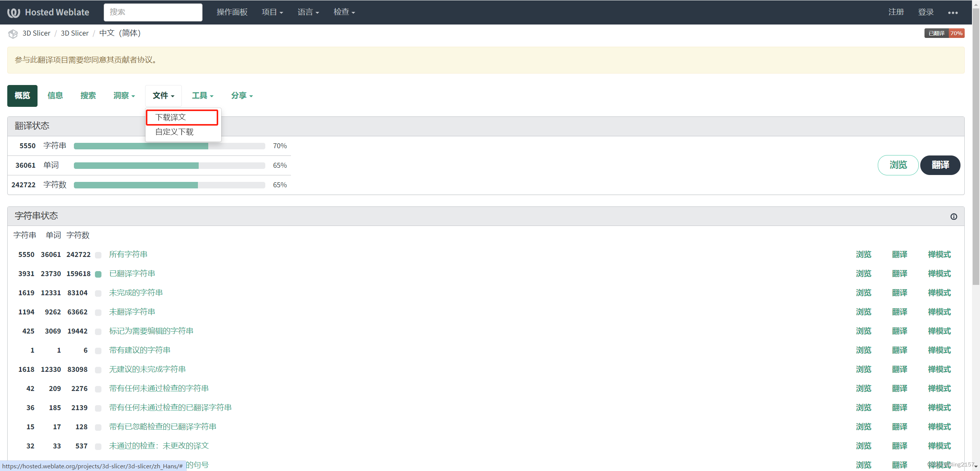The image size is (980, 471).
Task: Click the green indicator beside 已翻译字符串
Action: pos(98,274)
